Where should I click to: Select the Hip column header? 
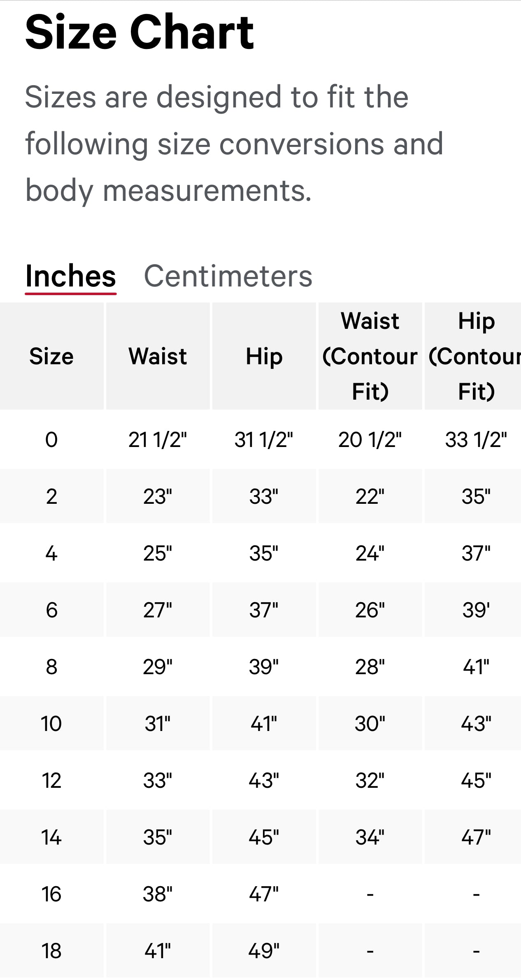tap(264, 356)
